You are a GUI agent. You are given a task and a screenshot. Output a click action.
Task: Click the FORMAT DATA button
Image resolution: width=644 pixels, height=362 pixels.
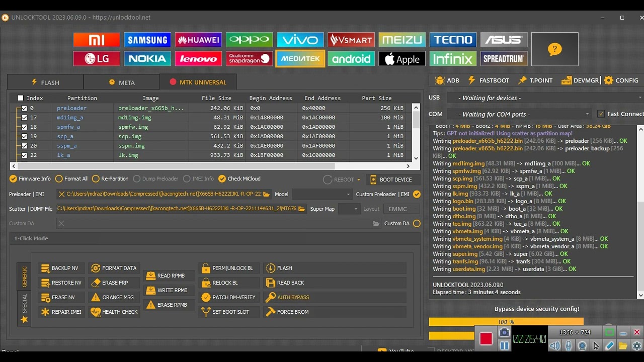point(114,268)
